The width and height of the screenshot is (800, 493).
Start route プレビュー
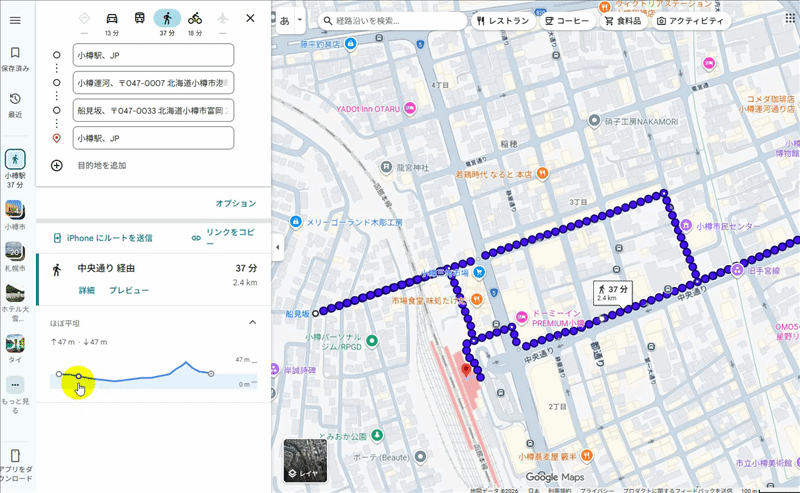[x=129, y=290]
